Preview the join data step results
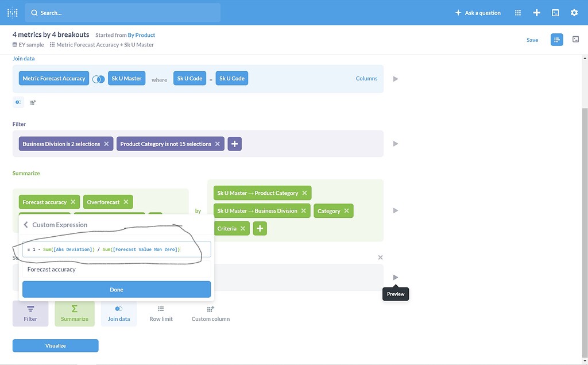This screenshot has height=365, width=588. [395, 79]
